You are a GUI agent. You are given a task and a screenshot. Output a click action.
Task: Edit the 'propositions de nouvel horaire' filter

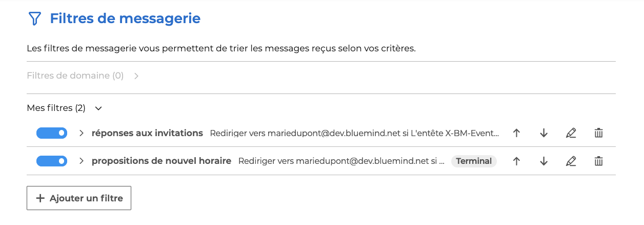click(x=571, y=161)
